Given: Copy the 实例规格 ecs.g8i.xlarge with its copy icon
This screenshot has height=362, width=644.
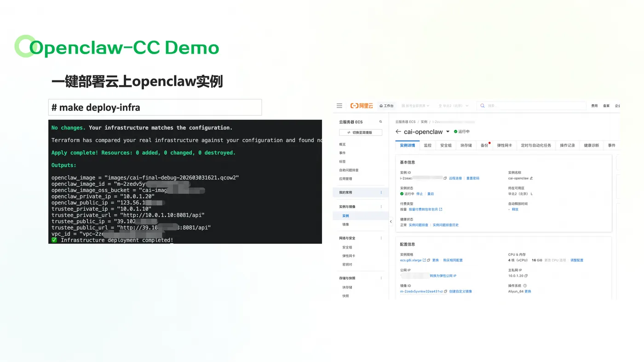Looking at the screenshot, I should click(429, 260).
